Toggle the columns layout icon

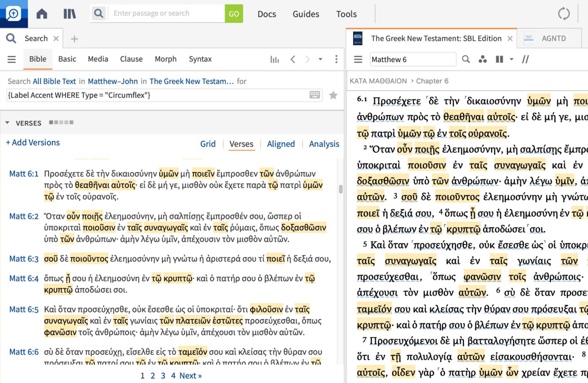click(499, 59)
